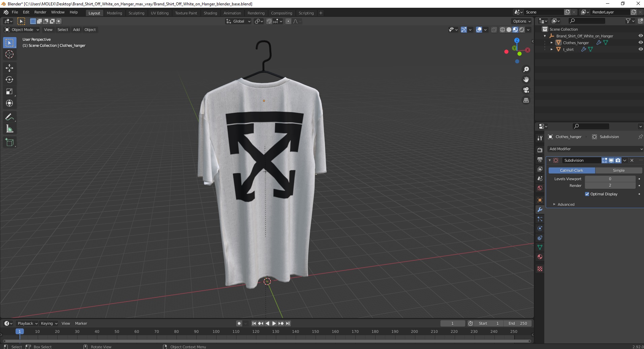
Task: Collapse the Subdivision modifier panel
Action: (x=550, y=160)
